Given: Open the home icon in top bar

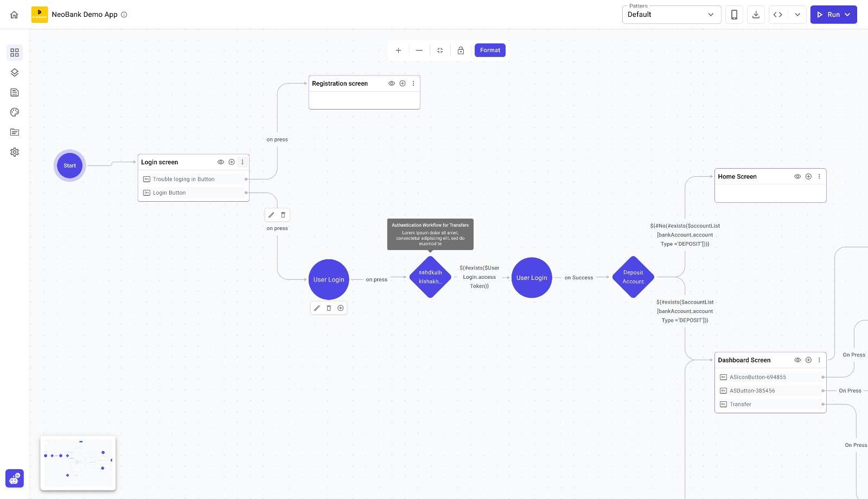Looking at the screenshot, I should click(x=14, y=15).
